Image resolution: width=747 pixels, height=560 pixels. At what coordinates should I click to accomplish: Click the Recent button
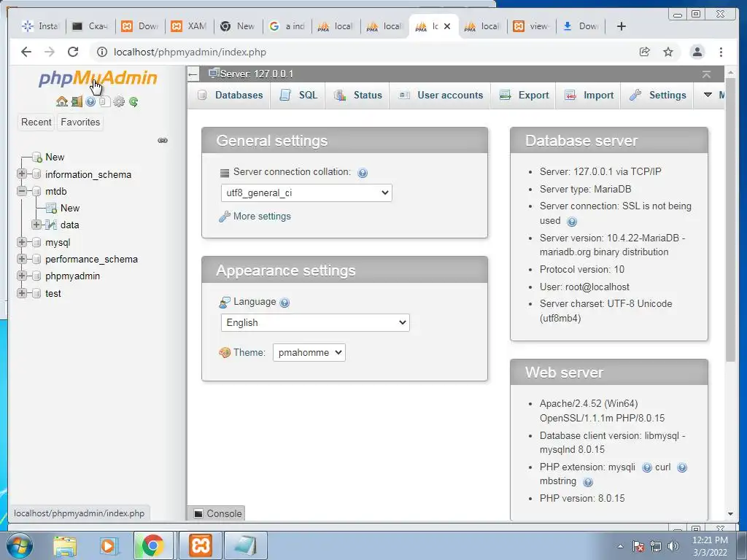[36, 122]
